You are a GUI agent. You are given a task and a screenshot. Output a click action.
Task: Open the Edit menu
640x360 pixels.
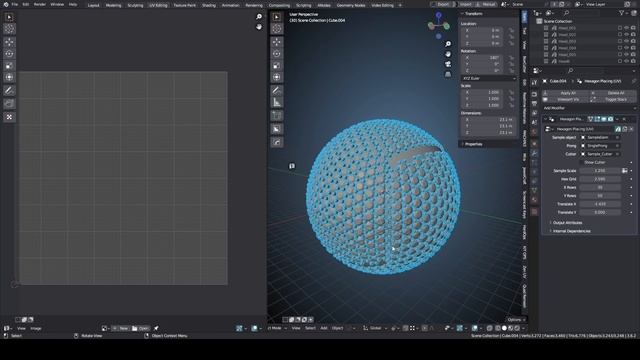(26, 4)
